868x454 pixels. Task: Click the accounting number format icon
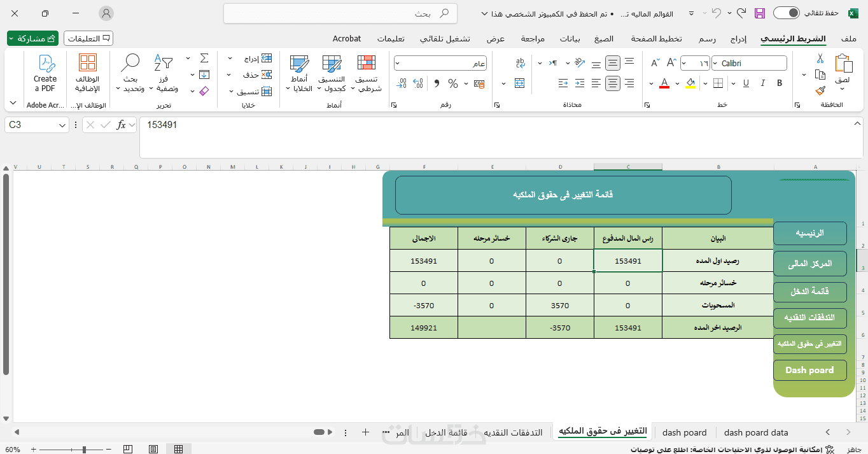pos(480,83)
